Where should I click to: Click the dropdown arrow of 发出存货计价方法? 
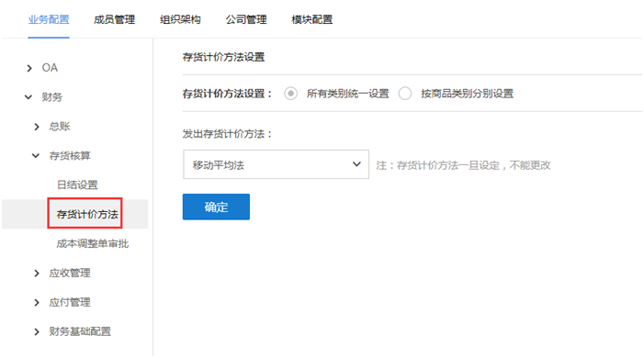point(356,164)
